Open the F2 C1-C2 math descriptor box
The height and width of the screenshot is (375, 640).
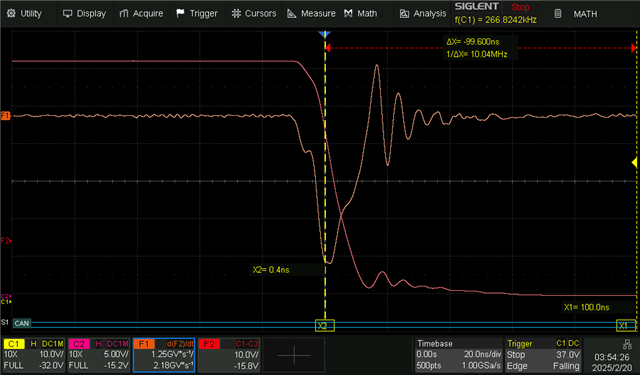pyautogui.click(x=229, y=355)
